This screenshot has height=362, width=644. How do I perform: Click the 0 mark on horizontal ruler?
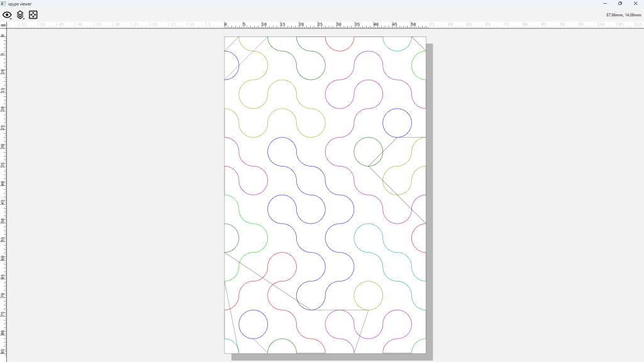(226, 25)
